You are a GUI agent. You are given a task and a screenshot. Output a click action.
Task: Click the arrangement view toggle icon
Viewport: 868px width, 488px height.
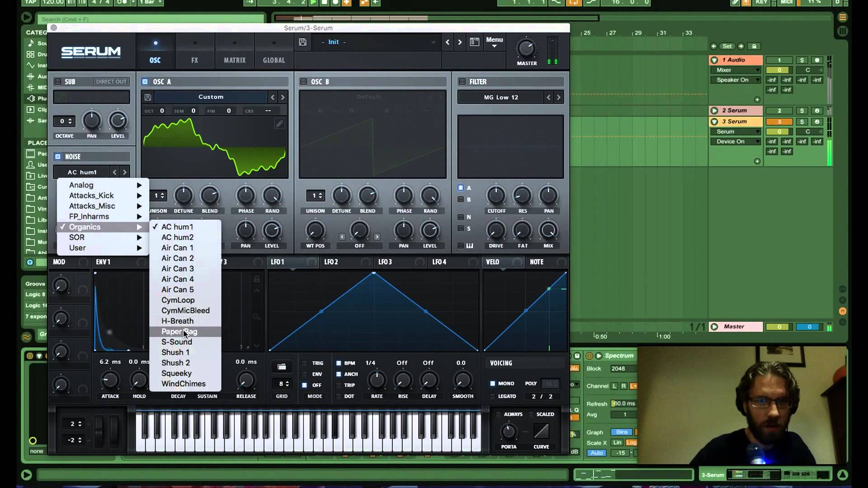(x=843, y=17)
